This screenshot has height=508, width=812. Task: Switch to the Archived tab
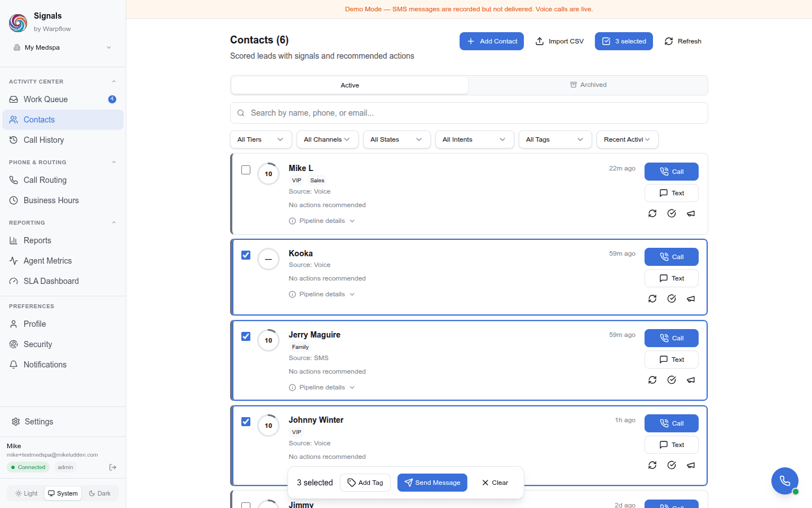(588, 85)
